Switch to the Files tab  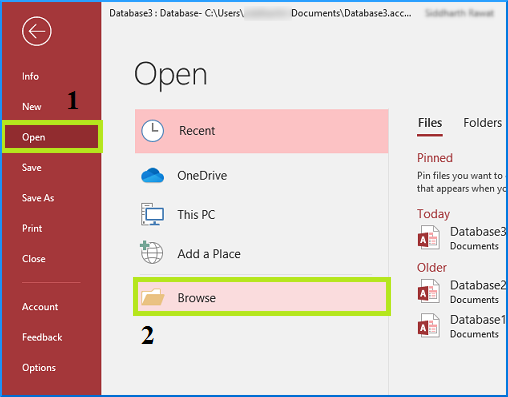click(x=430, y=123)
